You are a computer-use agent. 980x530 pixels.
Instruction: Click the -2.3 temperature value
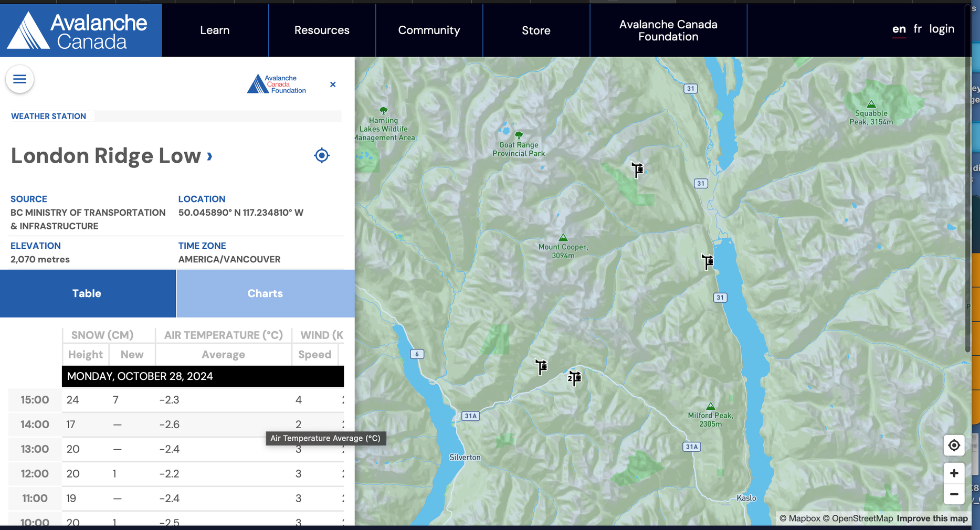[x=169, y=400]
